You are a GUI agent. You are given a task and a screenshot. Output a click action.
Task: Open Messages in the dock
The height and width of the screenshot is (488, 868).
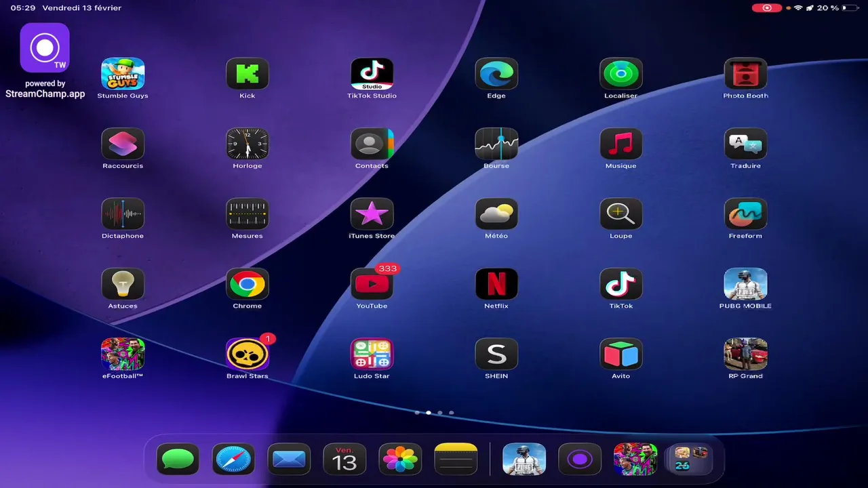(x=178, y=460)
